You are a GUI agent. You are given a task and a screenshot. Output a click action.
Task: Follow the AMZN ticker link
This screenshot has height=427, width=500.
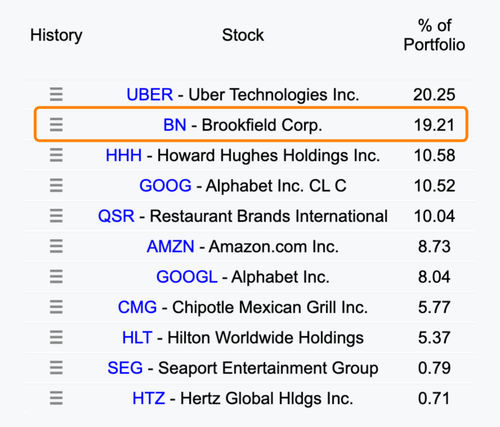click(x=170, y=247)
